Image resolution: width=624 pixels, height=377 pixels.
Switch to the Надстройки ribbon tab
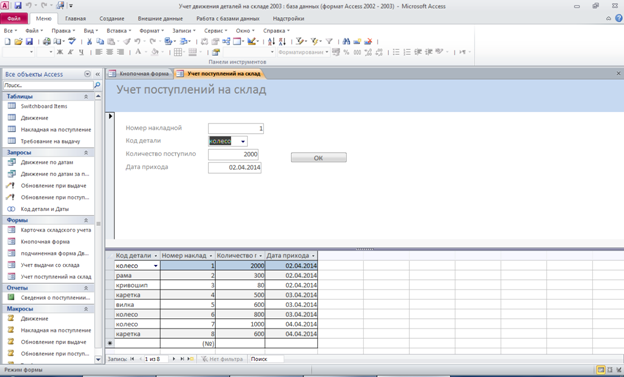click(x=288, y=18)
